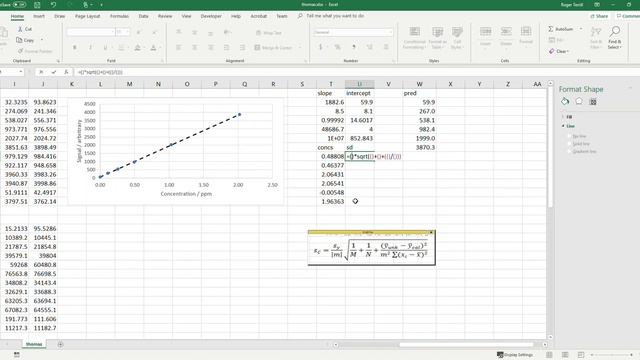Image resolution: width=640 pixels, height=360 pixels.
Task: Click the Share button
Action: [x=600, y=16]
